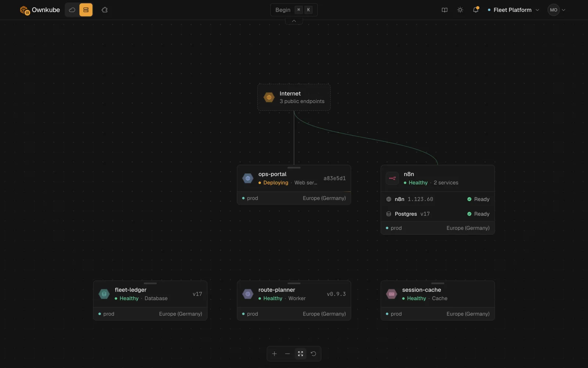Grab the drag handle atop session-cache card
588x368 pixels.
[x=438, y=283]
